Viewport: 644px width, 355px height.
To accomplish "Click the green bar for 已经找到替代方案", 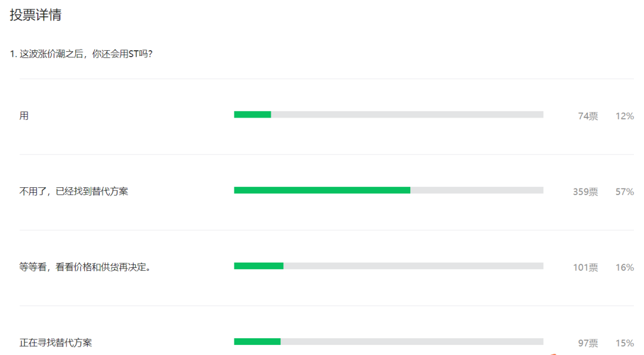I will click(x=322, y=190).
